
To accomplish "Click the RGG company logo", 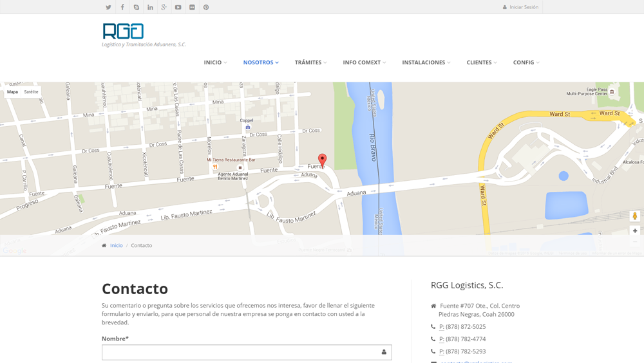I will click(x=123, y=31).
